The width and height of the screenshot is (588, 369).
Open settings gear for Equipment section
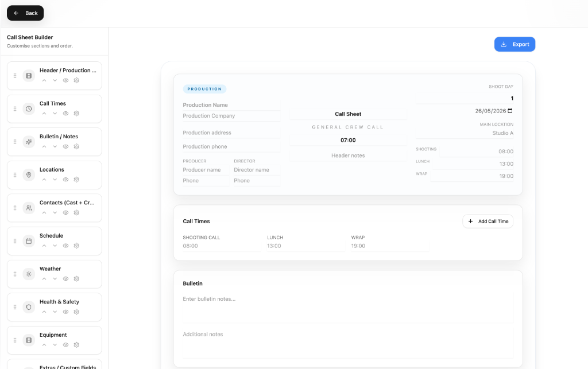[x=76, y=345]
